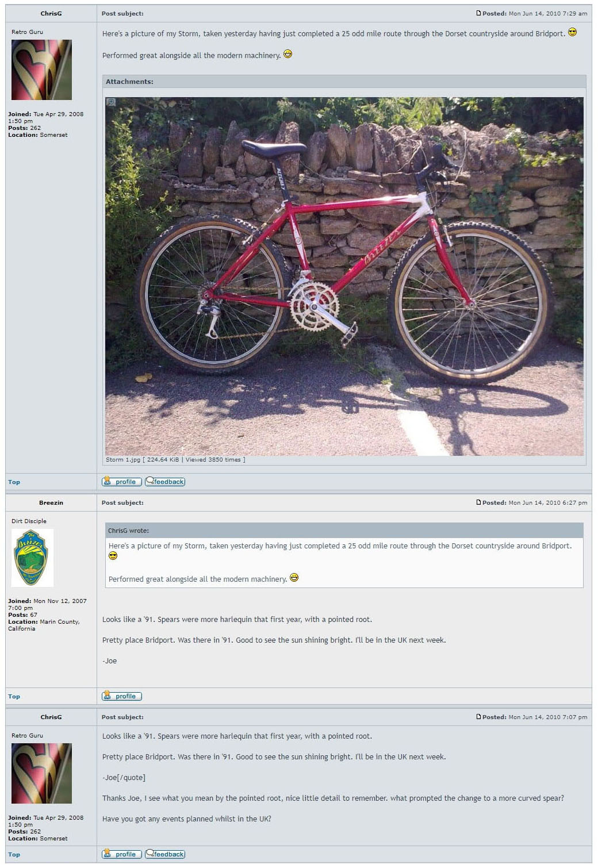The image size is (598, 868).
Task: Open ChrisG's profile in first post
Action: tap(122, 482)
